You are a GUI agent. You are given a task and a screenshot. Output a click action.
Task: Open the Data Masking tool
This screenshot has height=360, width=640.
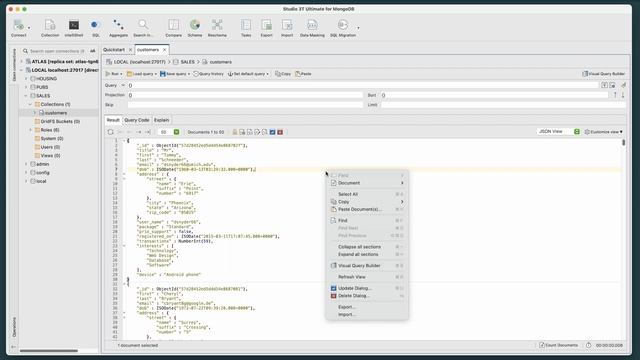pos(312,28)
